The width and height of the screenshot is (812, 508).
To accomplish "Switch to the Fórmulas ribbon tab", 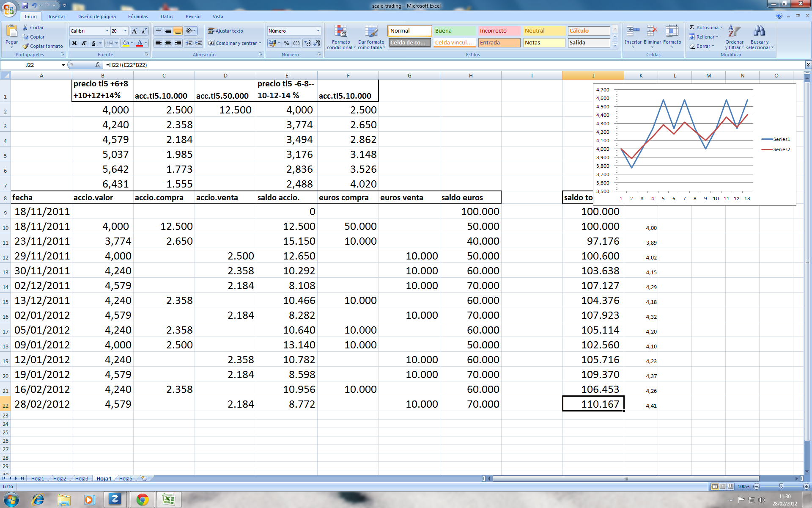I will pos(138,17).
